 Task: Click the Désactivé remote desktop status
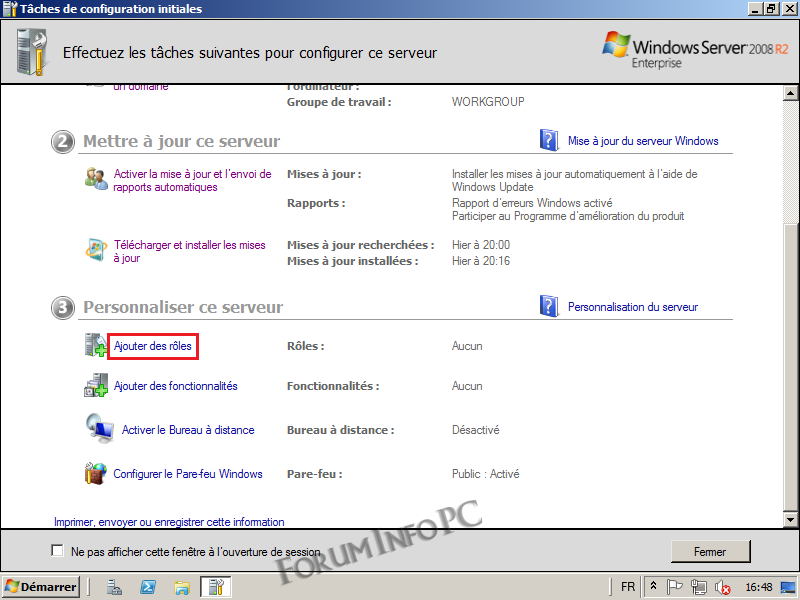pos(476,430)
